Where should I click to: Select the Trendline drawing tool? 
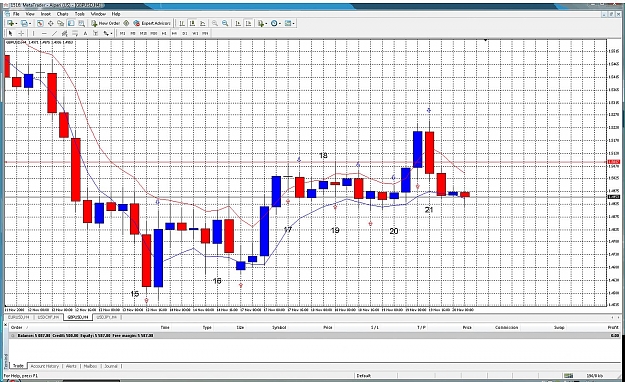pos(55,33)
